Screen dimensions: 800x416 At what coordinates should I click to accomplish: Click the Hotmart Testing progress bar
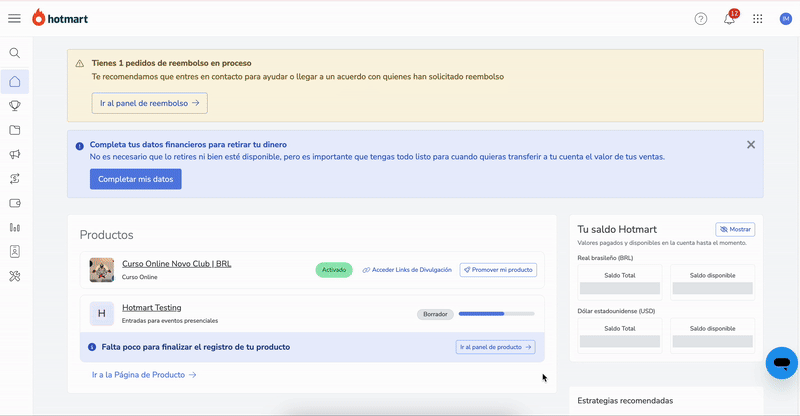496,314
